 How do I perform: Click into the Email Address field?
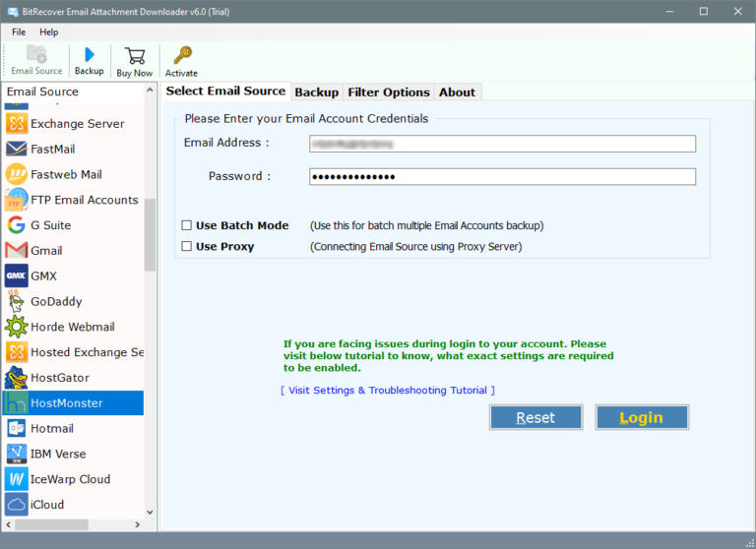(x=502, y=144)
